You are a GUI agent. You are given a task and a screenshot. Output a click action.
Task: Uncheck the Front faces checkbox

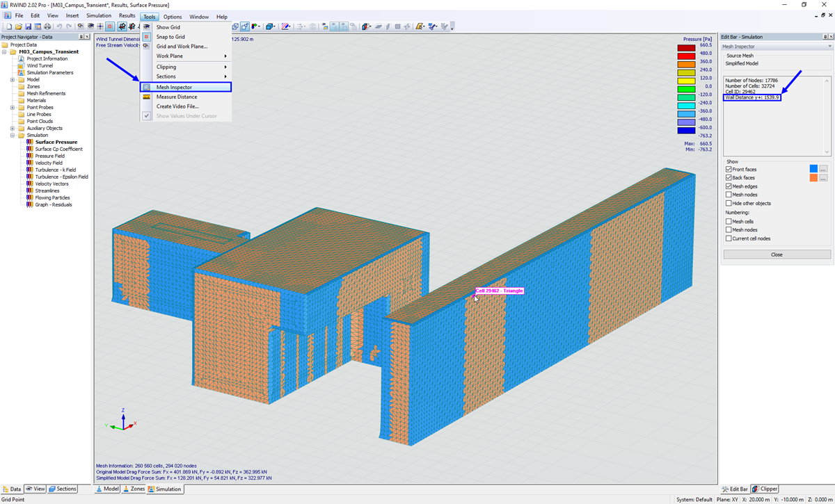click(729, 169)
